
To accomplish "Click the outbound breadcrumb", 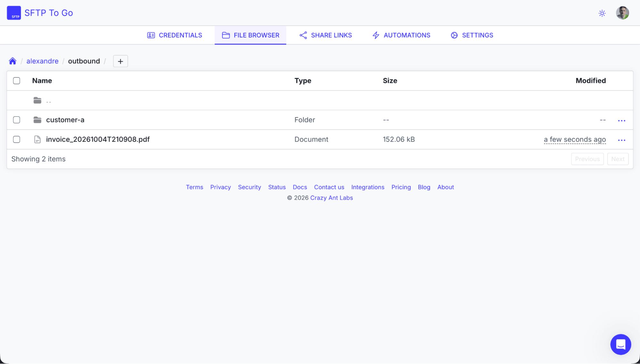I will click(84, 61).
